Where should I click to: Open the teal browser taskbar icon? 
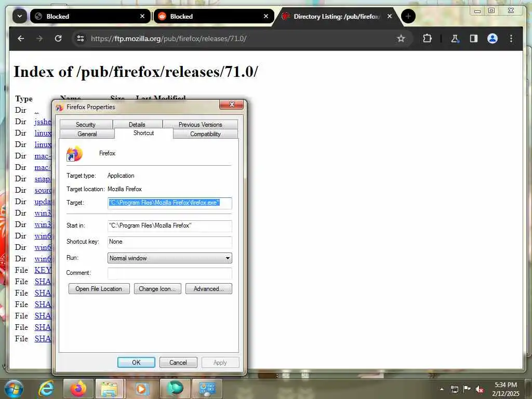(x=175, y=389)
